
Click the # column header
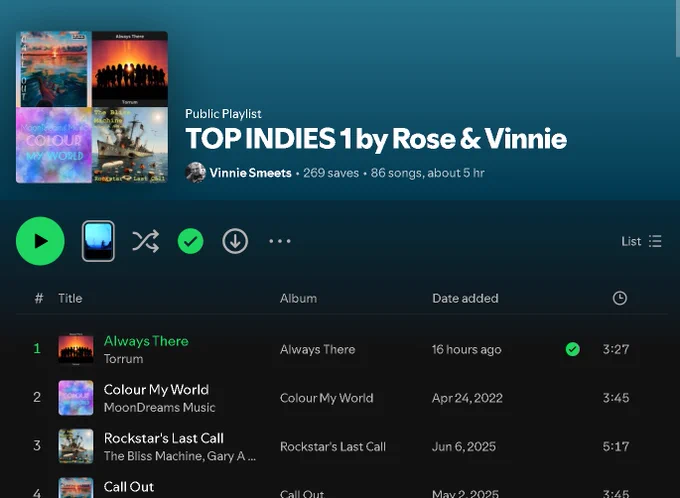point(39,298)
